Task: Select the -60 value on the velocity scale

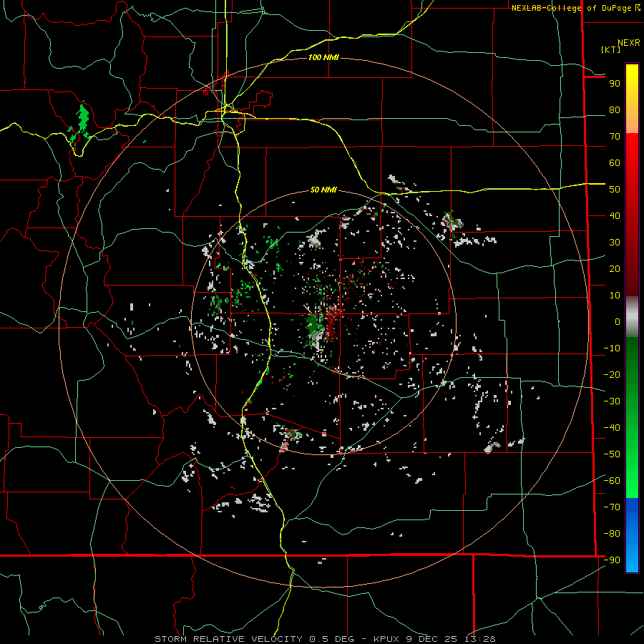Action: click(612, 481)
